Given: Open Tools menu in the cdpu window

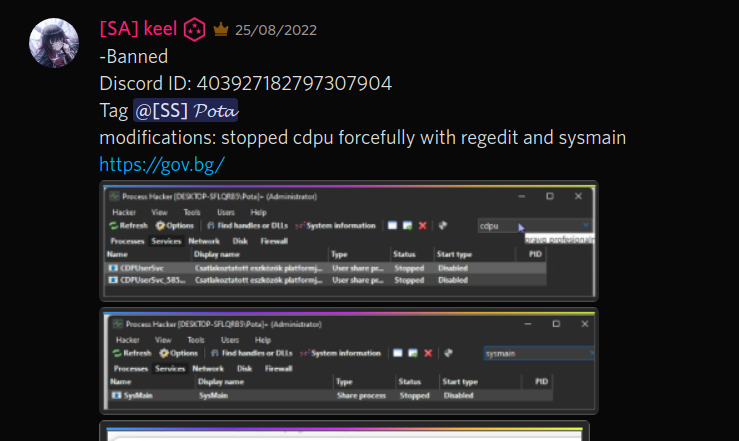Looking at the screenshot, I should [x=192, y=212].
